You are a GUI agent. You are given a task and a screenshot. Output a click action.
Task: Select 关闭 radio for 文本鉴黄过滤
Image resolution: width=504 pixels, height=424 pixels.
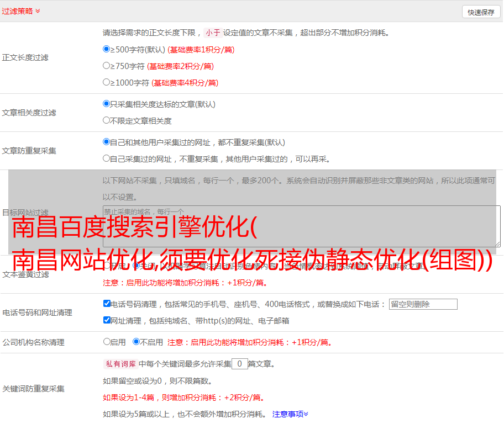coord(136,266)
